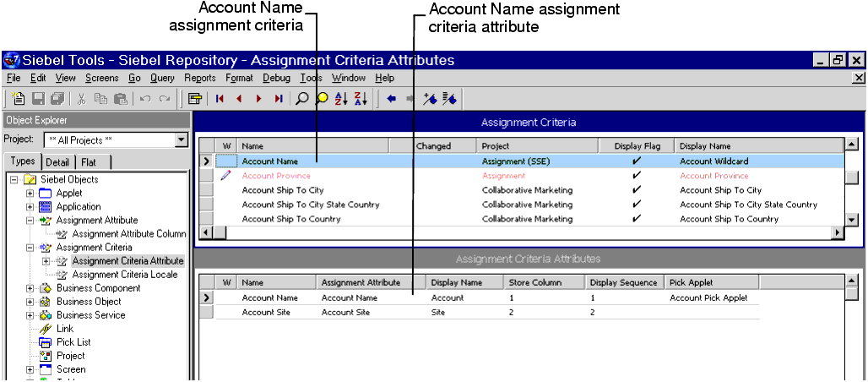868x382 pixels.
Task: Sort ascending with the A-Z icon
Action: pos(341,99)
